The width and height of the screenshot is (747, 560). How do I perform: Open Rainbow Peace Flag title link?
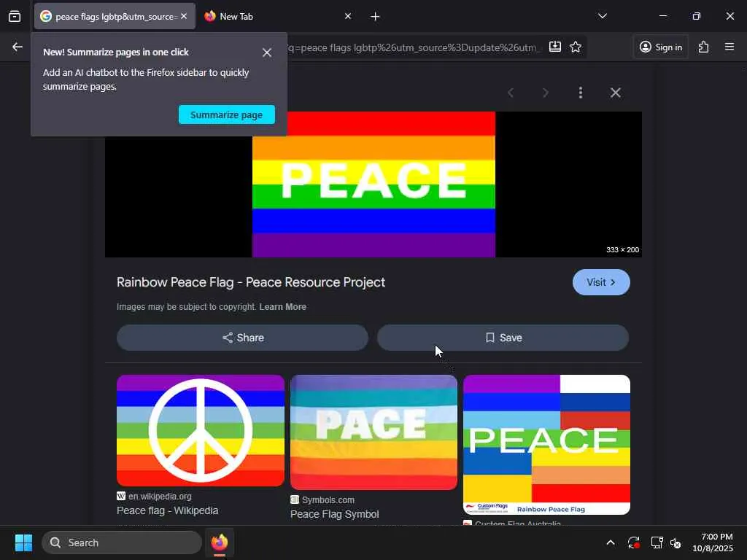tap(251, 282)
